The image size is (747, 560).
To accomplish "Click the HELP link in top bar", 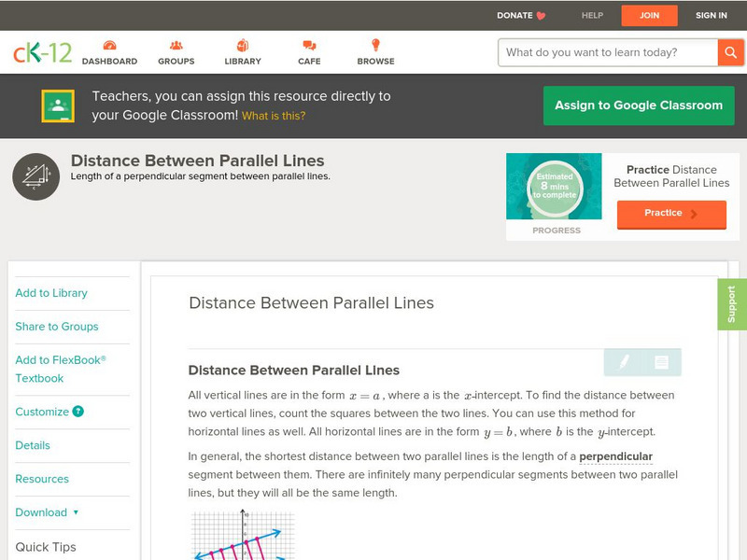I will click(592, 16).
